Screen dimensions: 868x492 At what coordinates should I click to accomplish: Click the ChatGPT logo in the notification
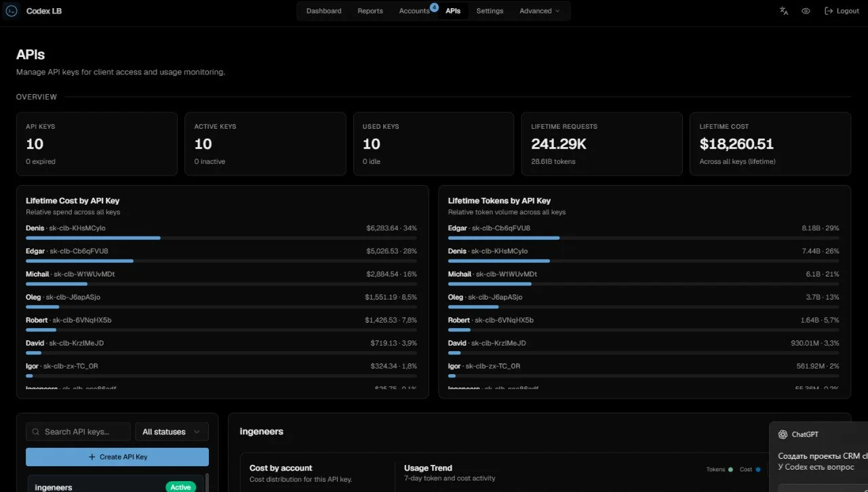coord(783,434)
